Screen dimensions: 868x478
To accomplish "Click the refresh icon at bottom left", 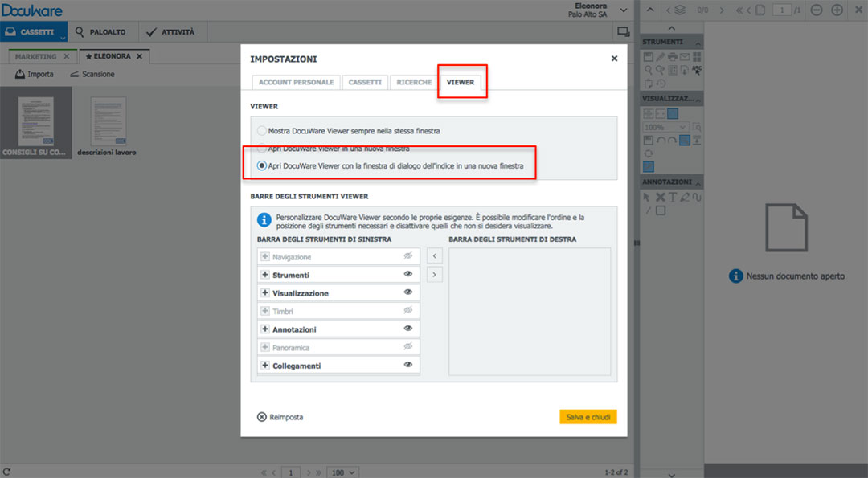I will [6, 472].
